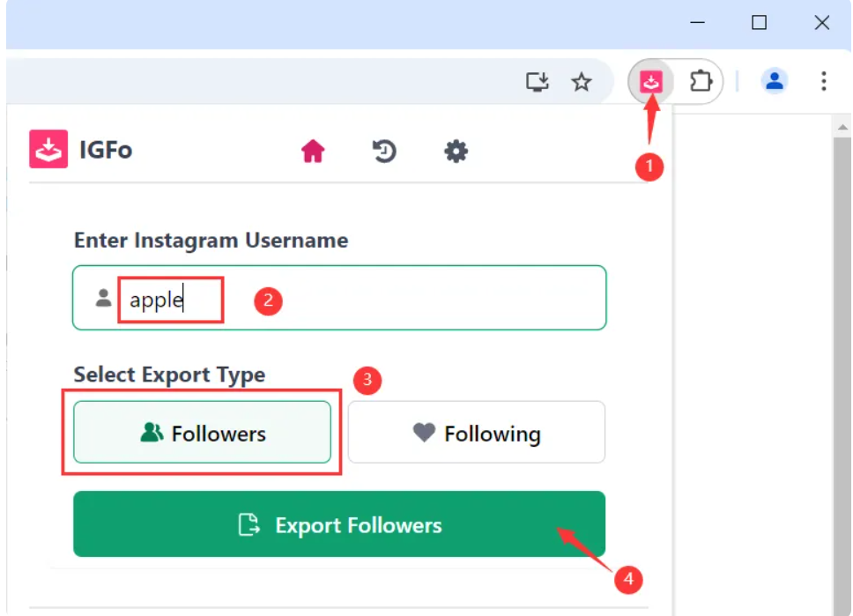Close the browser window
The image size is (853, 616).
pyautogui.click(x=821, y=22)
